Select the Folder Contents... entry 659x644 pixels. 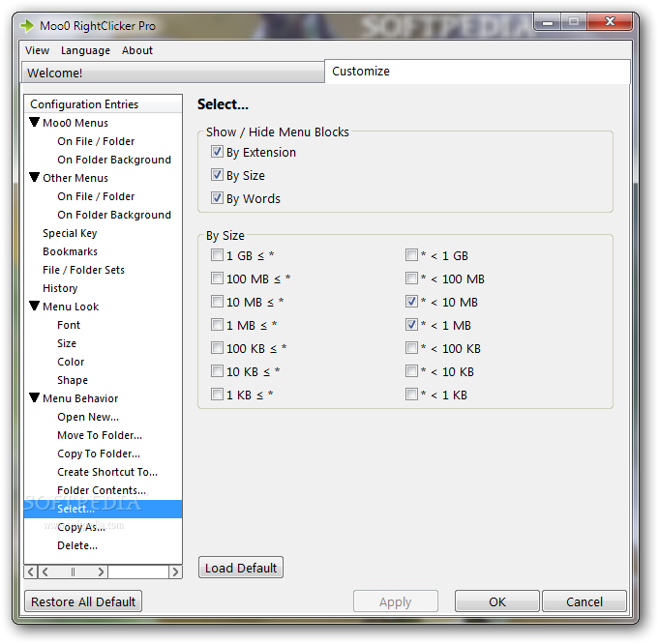102,490
